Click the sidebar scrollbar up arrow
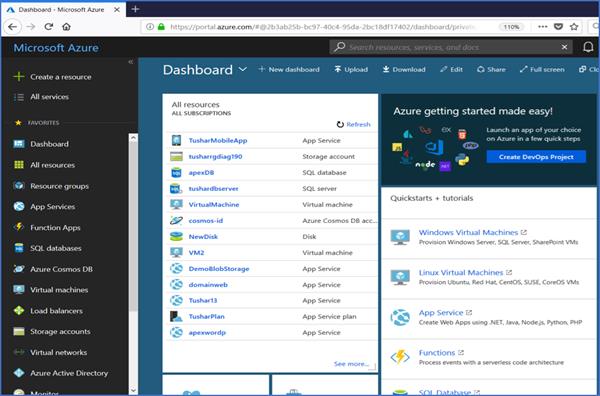 pyautogui.click(x=133, y=138)
